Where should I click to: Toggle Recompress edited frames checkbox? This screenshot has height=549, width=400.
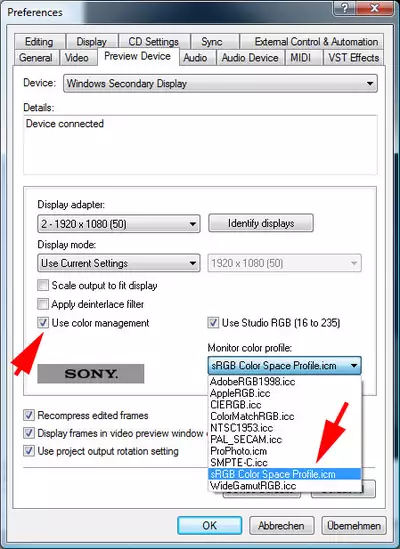29,415
